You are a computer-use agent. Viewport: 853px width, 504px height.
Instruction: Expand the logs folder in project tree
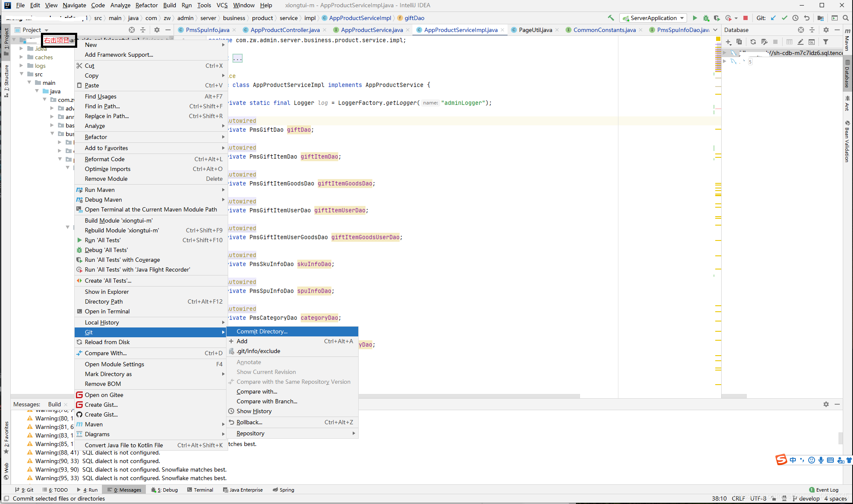click(x=21, y=65)
